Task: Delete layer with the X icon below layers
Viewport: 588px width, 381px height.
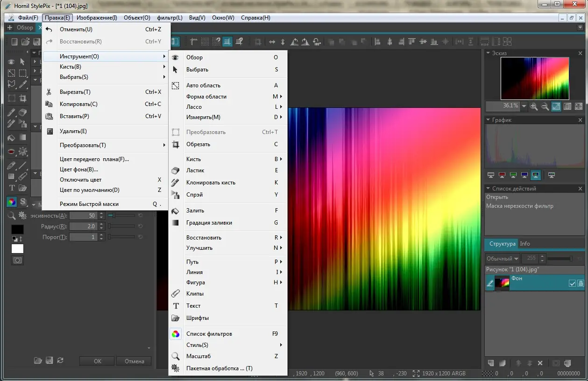Action: click(x=540, y=363)
